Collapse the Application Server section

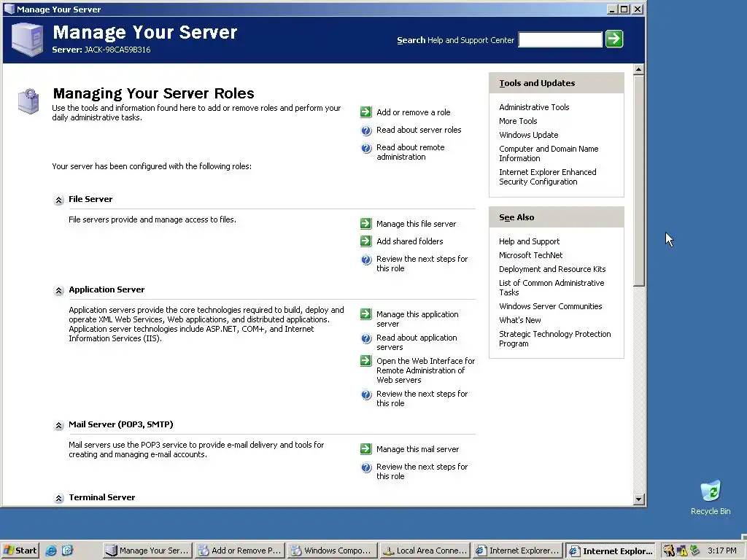(x=58, y=290)
